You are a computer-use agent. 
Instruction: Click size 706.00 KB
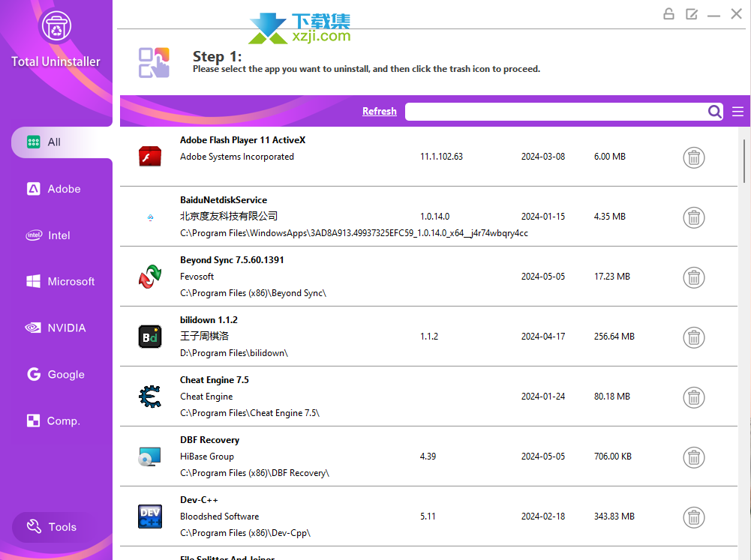[613, 457]
